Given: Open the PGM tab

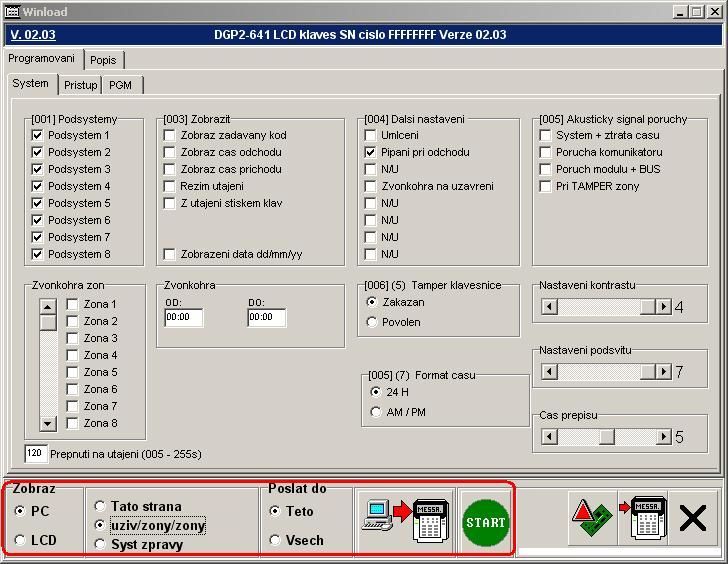Looking at the screenshot, I should point(120,85).
